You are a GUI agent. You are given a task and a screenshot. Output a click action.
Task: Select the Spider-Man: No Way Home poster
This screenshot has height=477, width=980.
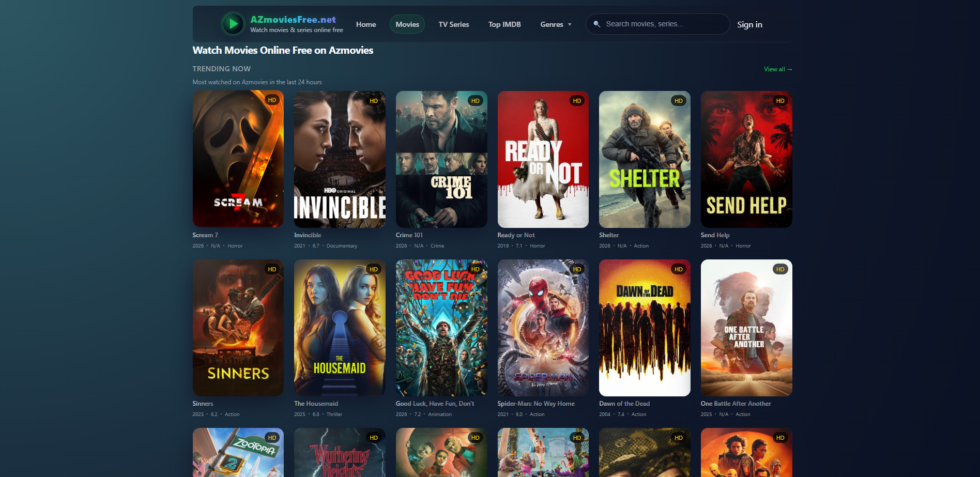tap(543, 328)
